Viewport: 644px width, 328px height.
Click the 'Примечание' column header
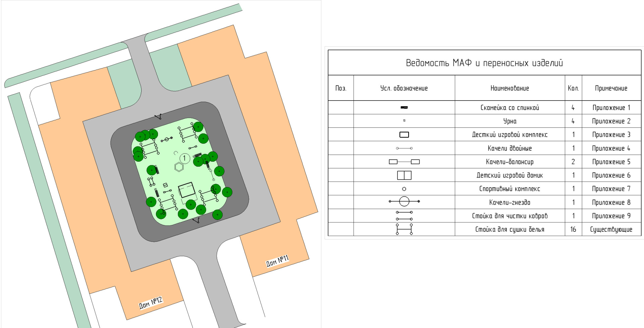click(x=611, y=88)
